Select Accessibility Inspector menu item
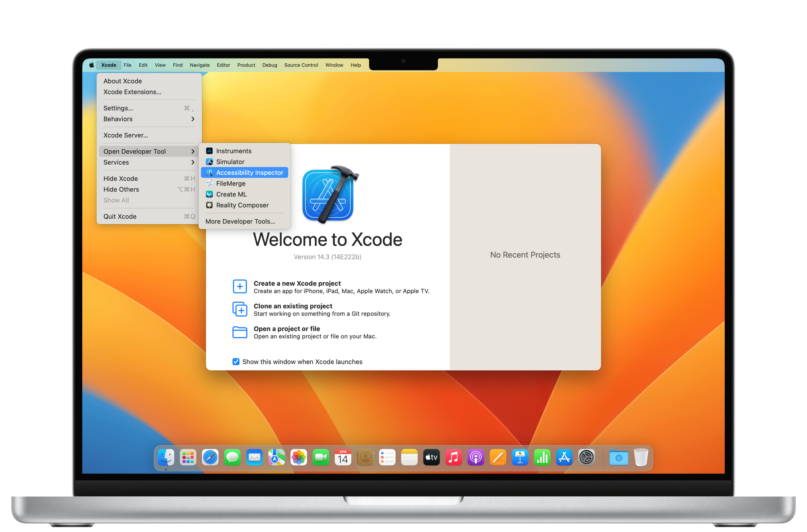The width and height of the screenshot is (807, 532). tap(249, 173)
